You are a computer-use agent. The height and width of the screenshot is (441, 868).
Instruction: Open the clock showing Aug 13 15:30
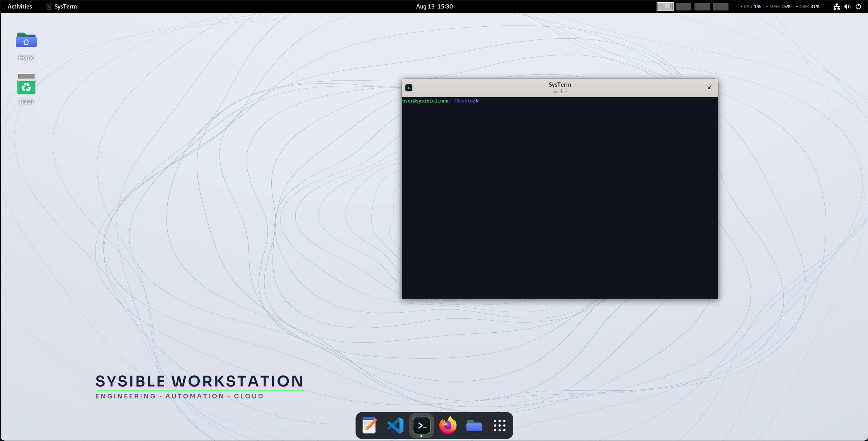pos(434,7)
